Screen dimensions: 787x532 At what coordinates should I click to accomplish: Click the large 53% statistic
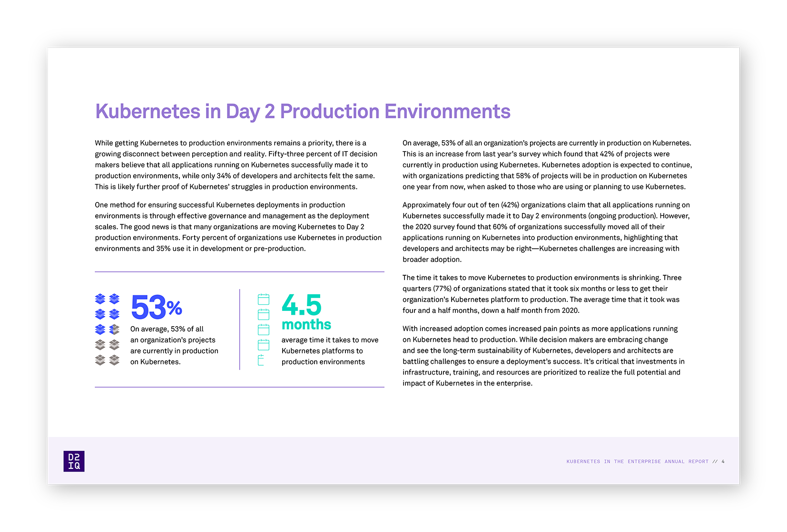pos(156,307)
